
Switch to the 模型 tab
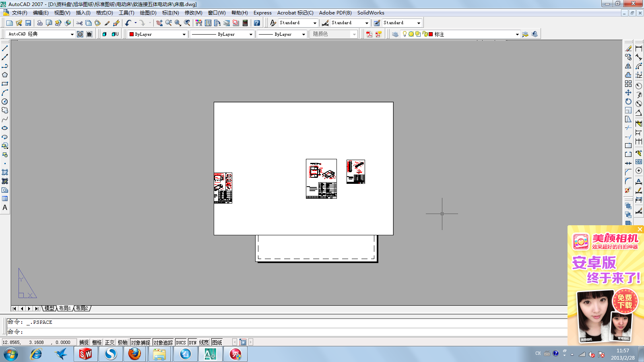coord(50,309)
